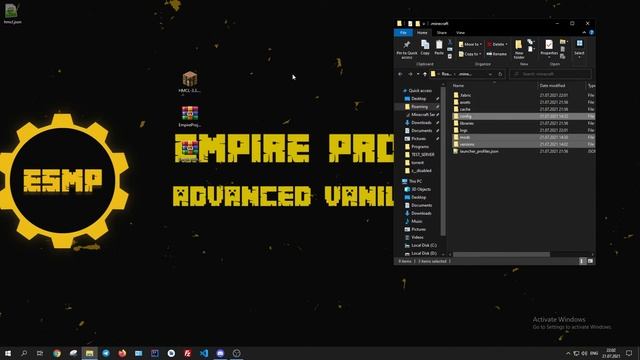The width and height of the screenshot is (640, 360).
Task: Open the Move to dropdown
Action: [x=470, y=44]
